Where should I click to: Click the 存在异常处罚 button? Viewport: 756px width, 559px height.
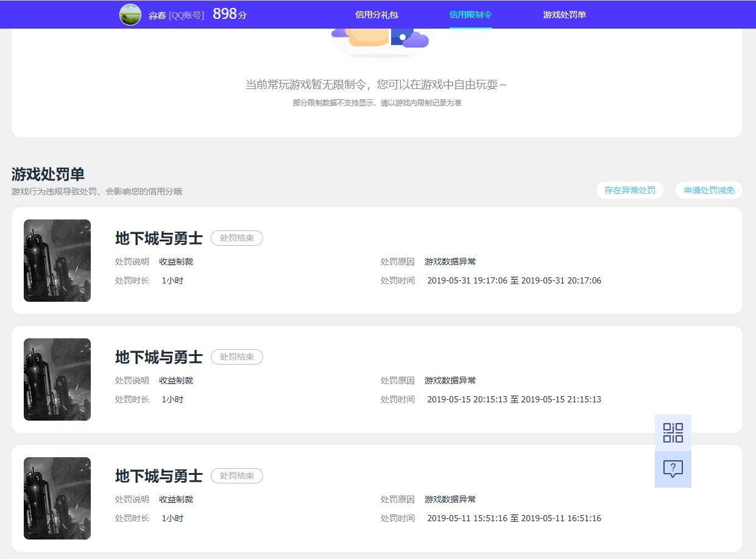click(630, 190)
